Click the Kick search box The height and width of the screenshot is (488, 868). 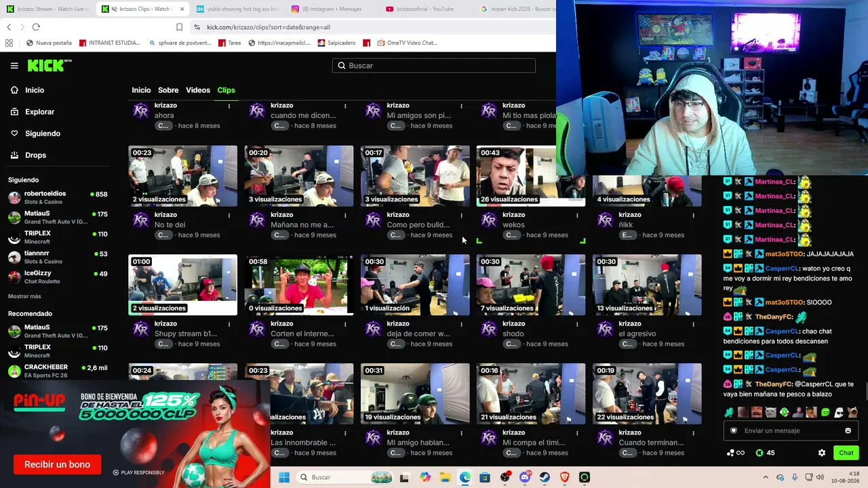(434, 66)
